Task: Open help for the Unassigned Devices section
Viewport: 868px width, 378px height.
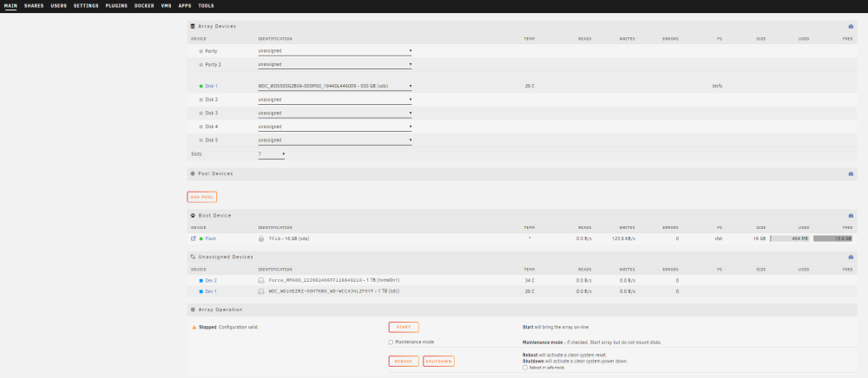Action: tap(851, 257)
